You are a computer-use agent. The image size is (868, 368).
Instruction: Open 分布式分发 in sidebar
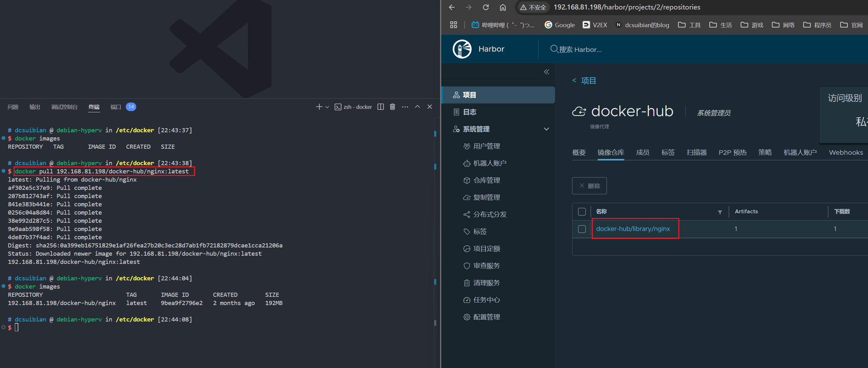pos(485,214)
